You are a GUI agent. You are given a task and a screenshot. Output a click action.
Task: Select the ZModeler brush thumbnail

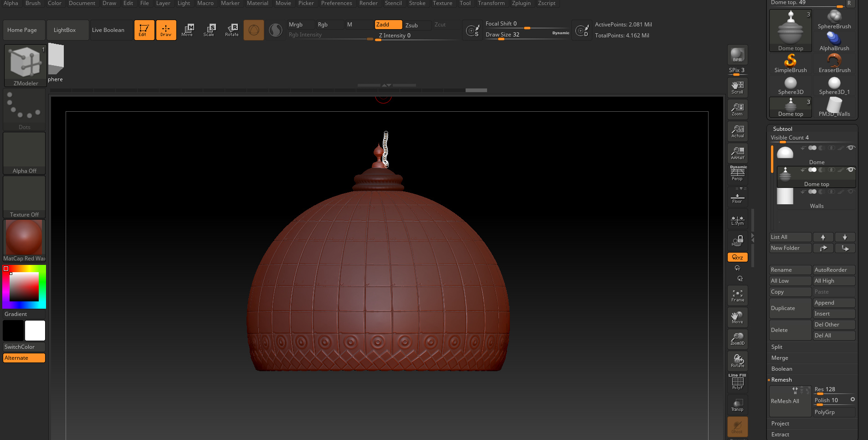pos(26,65)
